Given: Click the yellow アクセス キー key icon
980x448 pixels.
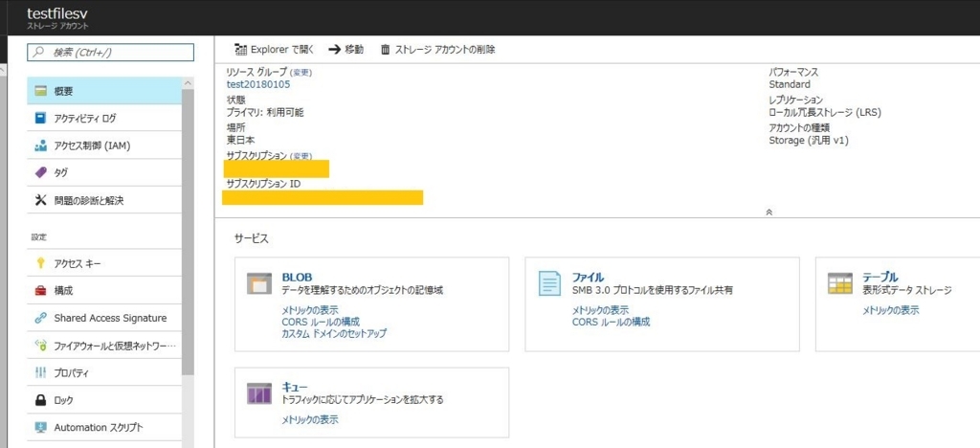Looking at the screenshot, I should [x=41, y=263].
